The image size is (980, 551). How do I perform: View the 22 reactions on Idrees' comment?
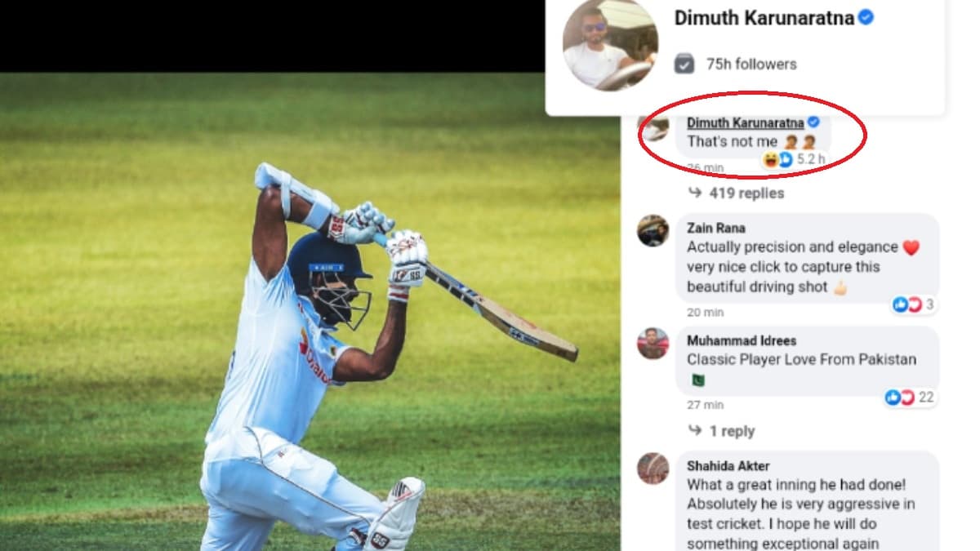pos(911,398)
